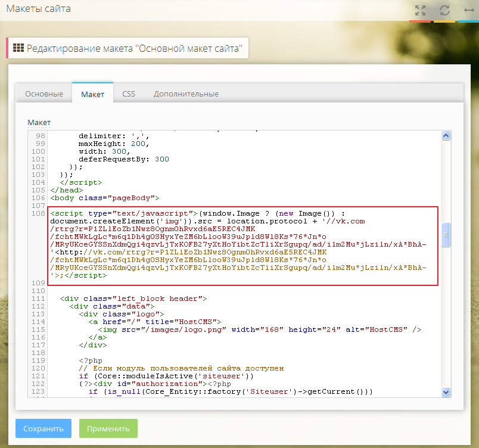Open the Дополнительные tab

pos(186,94)
